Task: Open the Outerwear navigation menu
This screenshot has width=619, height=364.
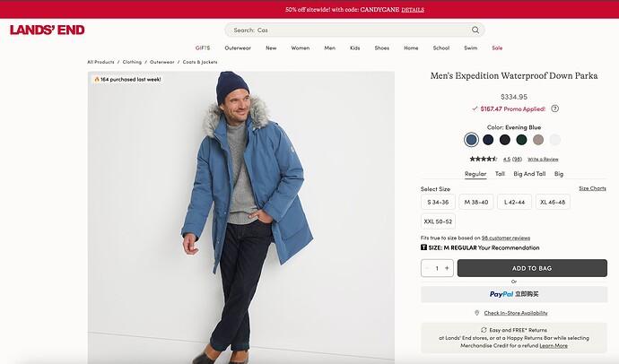Action: (x=238, y=48)
